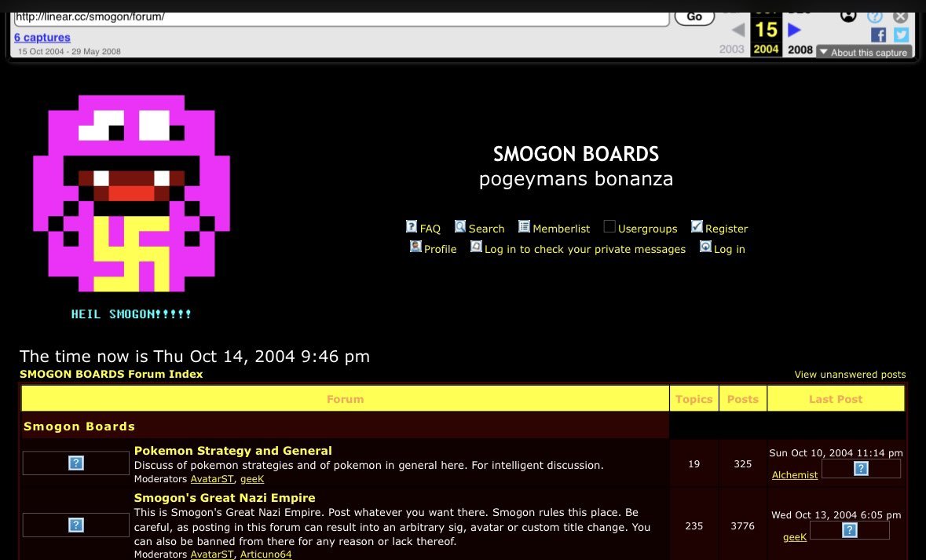Click the posts count 3776
Image resolution: width=926 pixels, height=560 pixels.
click(x=743, y=525)
